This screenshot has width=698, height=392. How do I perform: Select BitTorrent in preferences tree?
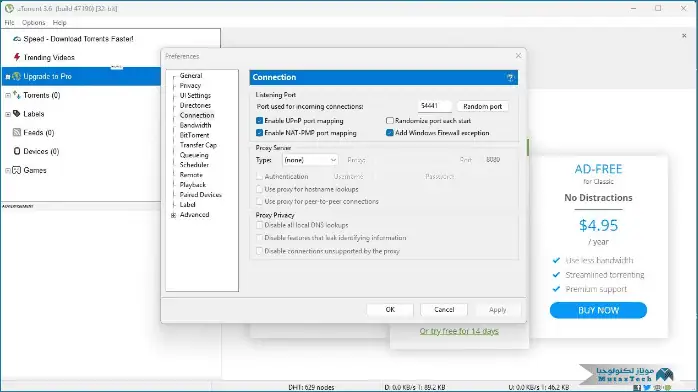point(194,135)
